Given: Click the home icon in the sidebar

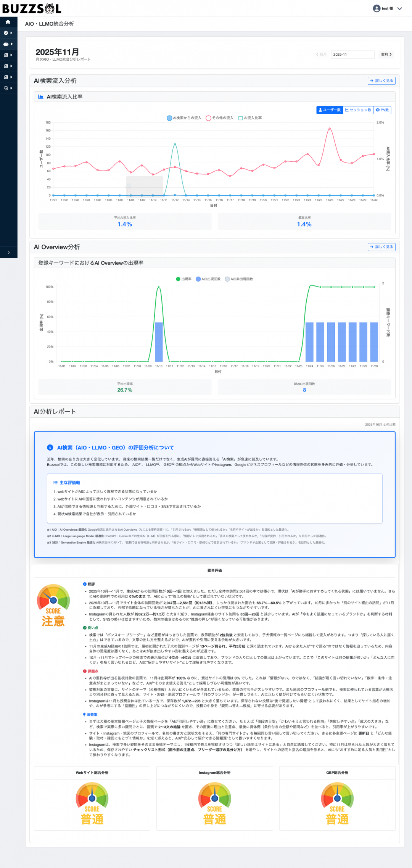Looking at the screenshot, I should (x=8, y=22).
